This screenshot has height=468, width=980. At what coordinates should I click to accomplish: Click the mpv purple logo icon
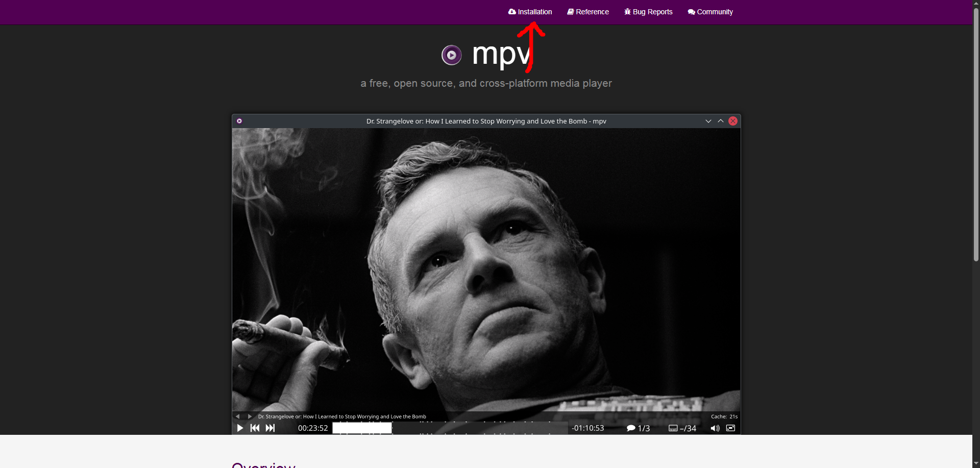[451, 55]
